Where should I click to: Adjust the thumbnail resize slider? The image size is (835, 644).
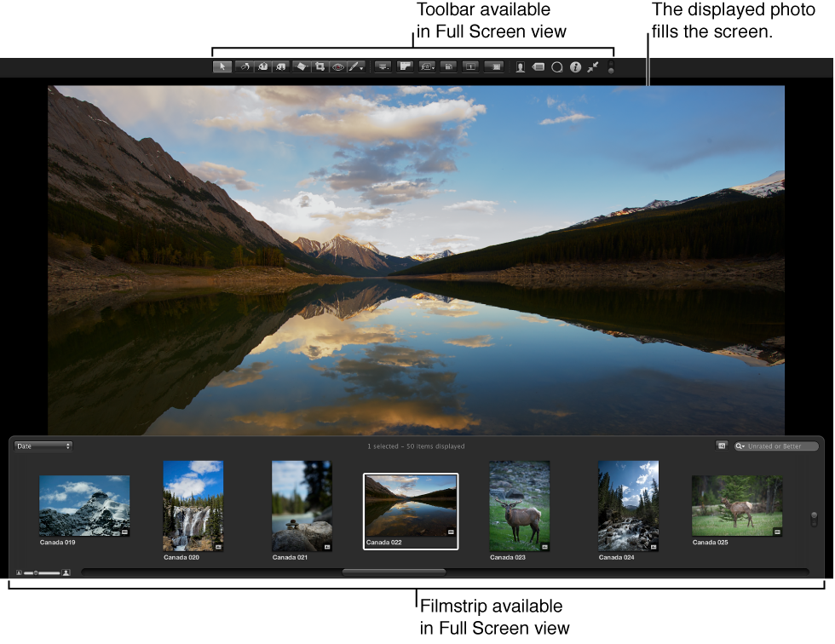coord(42,573)
